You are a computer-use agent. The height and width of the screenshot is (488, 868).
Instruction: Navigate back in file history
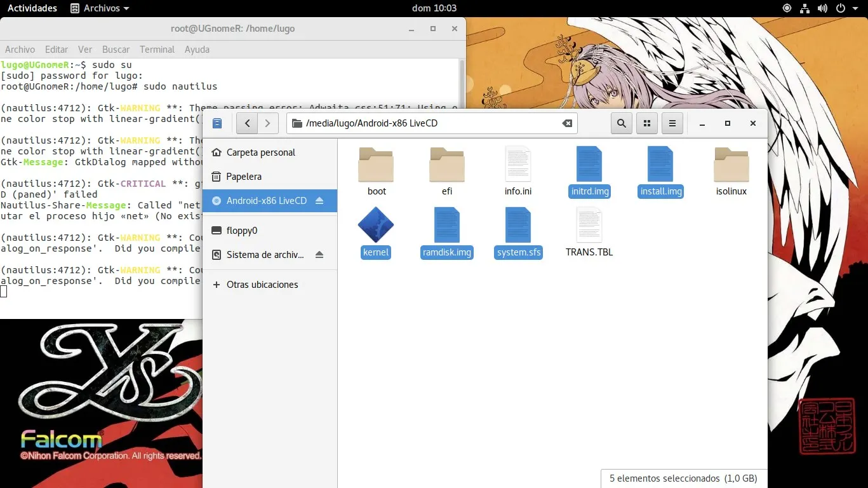click(247, 123)
